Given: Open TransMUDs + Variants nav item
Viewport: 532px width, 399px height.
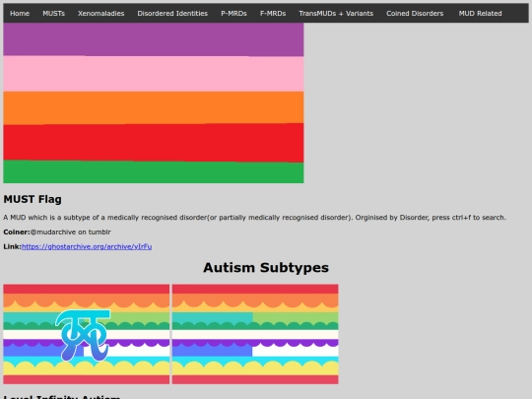Looking at the screenshot, I should [x=336, y=13].
